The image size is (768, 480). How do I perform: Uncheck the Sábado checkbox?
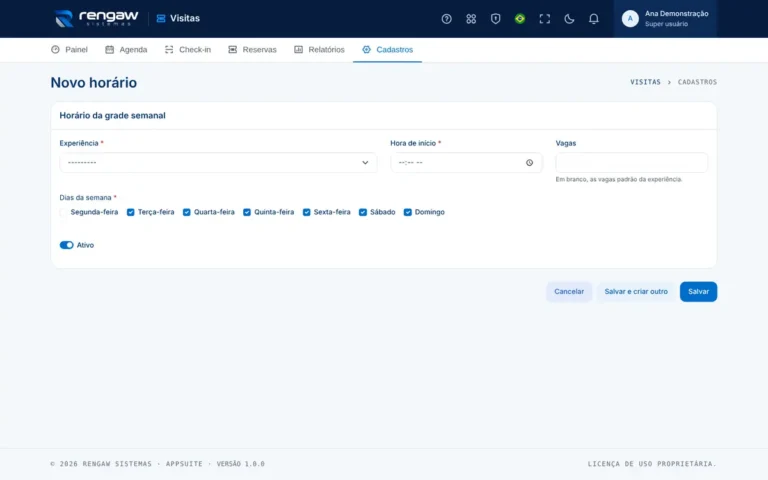click(362, 213)
